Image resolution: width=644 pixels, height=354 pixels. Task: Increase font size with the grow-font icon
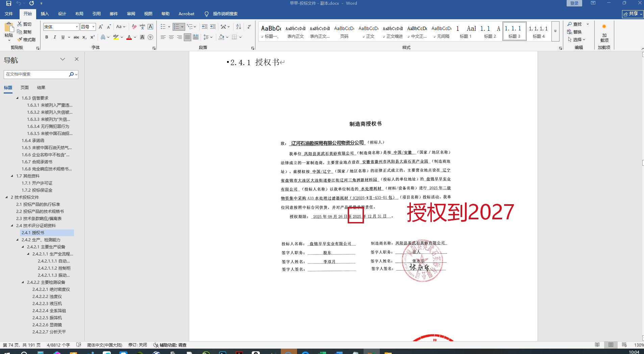[x=100, y=27]
